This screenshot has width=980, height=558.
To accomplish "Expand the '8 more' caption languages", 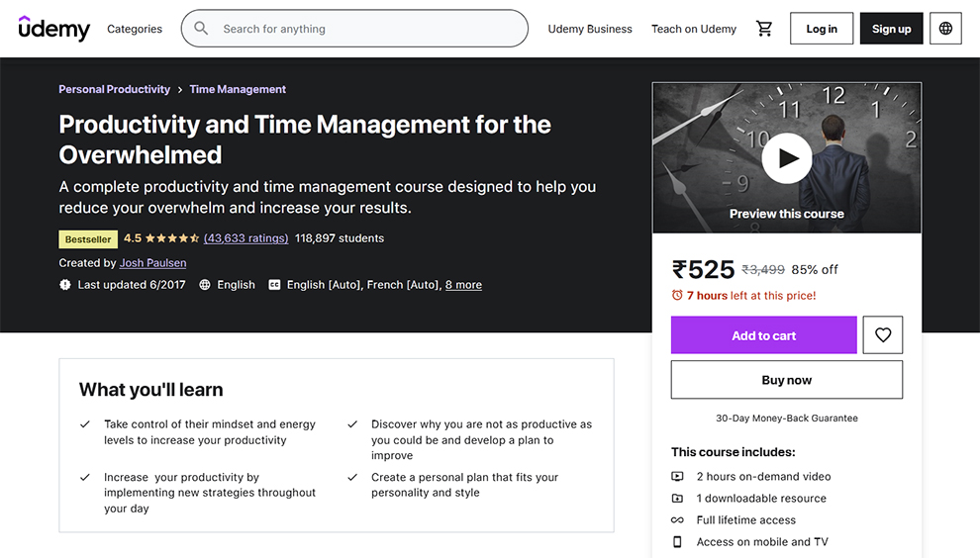I will (463, 285).
